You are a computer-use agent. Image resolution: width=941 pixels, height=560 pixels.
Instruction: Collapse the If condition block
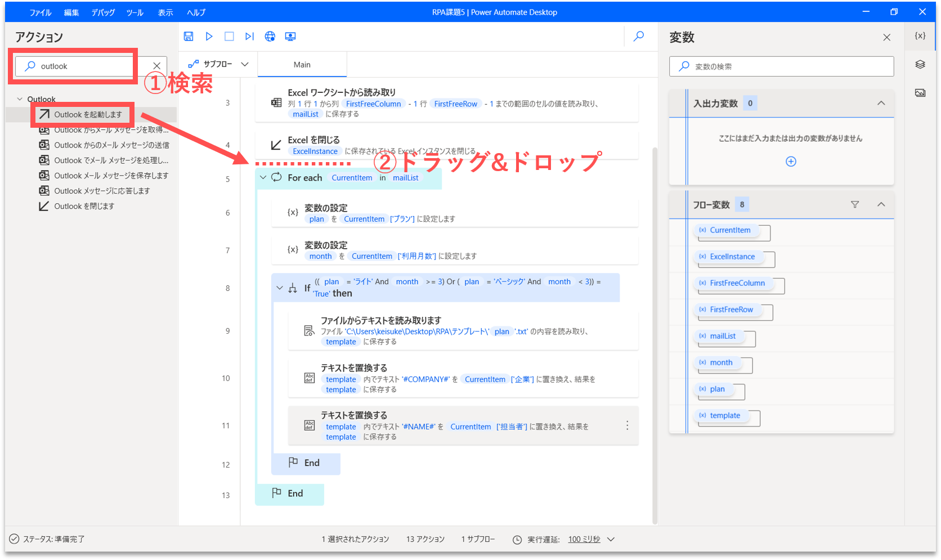[x=280, y=288]
